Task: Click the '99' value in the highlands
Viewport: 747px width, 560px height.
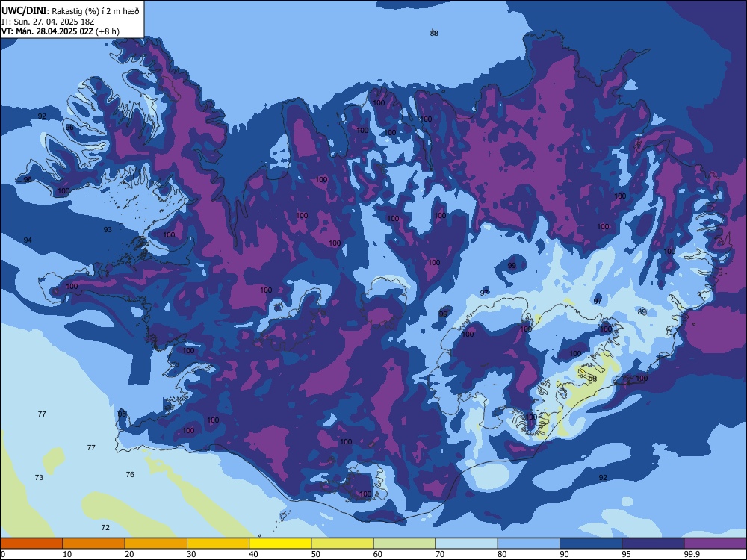Action: (512, 266)
